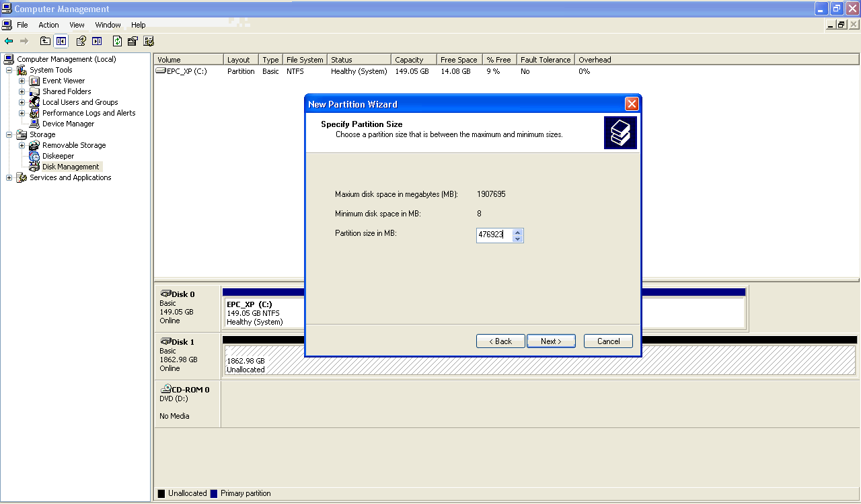Cancel the New Partition Wizard
The width and height of the screenshot is (861, 504).
click(608, 341)
